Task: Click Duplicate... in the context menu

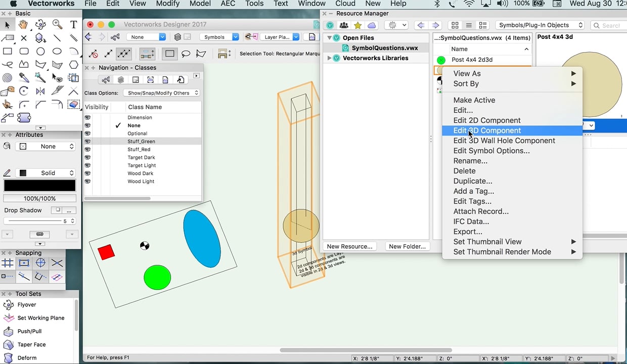Action: (472, 181)
